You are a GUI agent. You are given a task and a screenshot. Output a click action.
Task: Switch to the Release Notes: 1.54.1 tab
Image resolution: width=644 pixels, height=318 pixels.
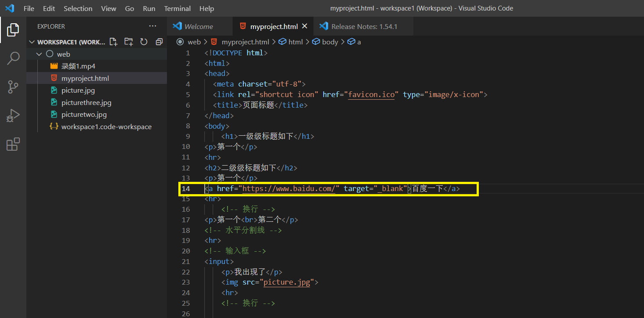pos(363,26)
